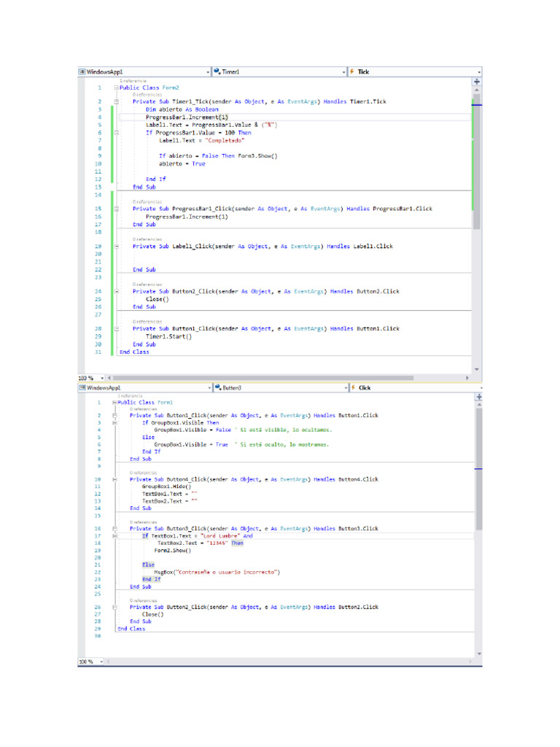Place cursor on the ProgressBar1.Increment(1) line 4
This screenshot has height=747, width=560.
(x=187, y=117)
